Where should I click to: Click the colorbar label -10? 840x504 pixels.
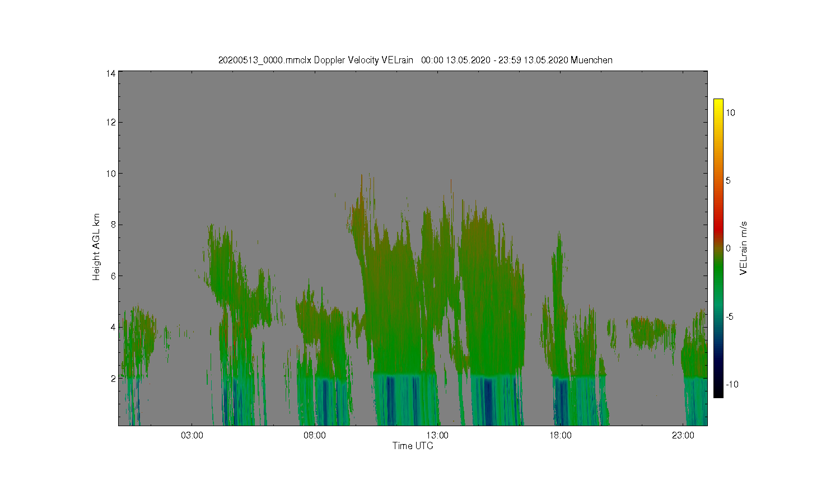tap(732, 385)
